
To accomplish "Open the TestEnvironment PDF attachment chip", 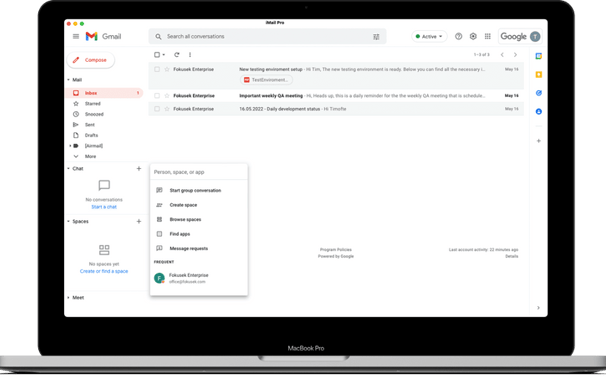I will tap(266, 80).
